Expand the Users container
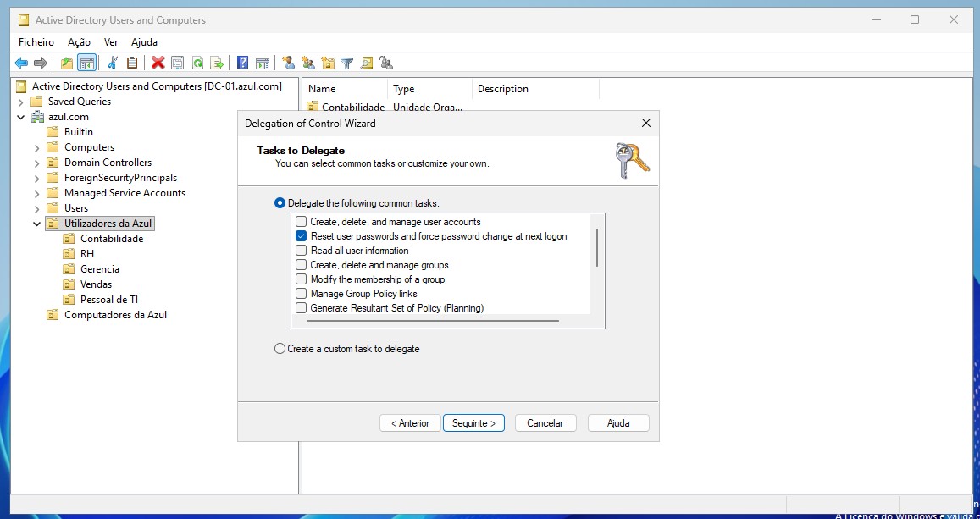 (37, 208)
